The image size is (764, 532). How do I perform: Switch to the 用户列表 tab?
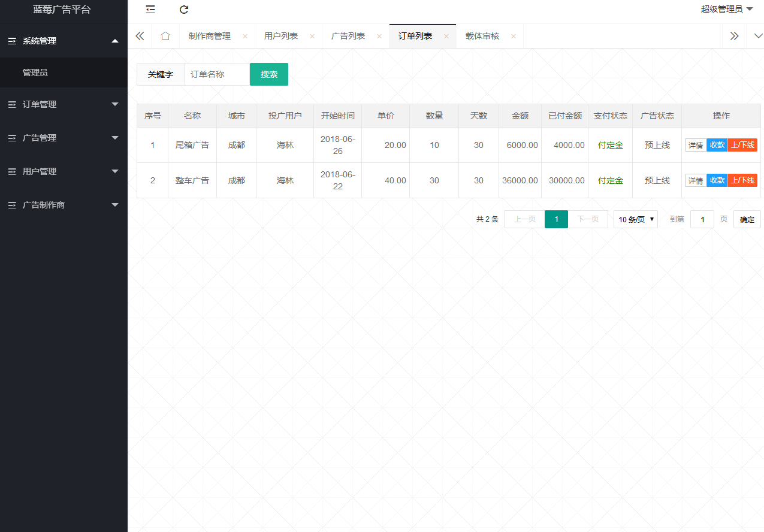click(281, 36)
